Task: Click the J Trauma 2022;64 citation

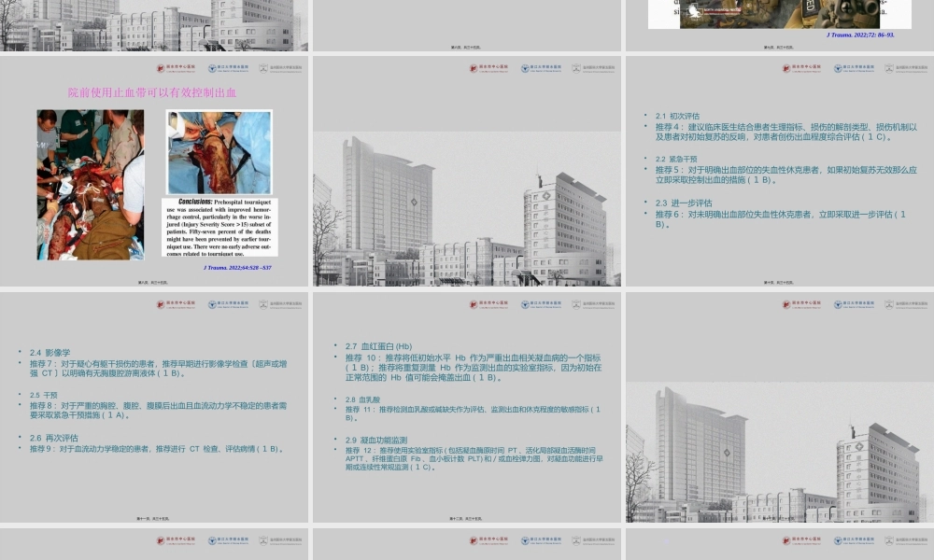Action: click(237, 268)
